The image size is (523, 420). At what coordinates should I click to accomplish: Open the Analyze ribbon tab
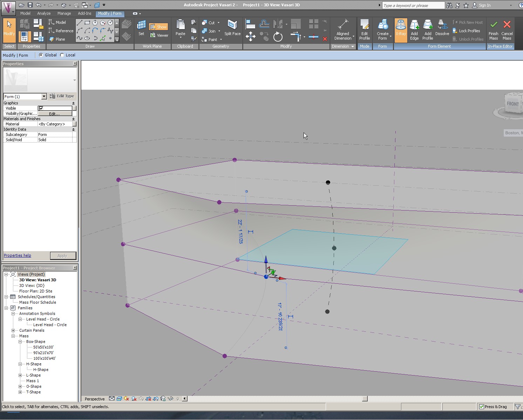pos(44,13)
